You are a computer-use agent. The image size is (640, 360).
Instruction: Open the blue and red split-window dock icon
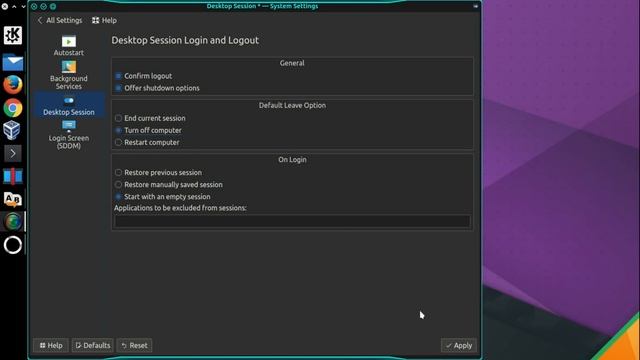click(x=13, y=176)
